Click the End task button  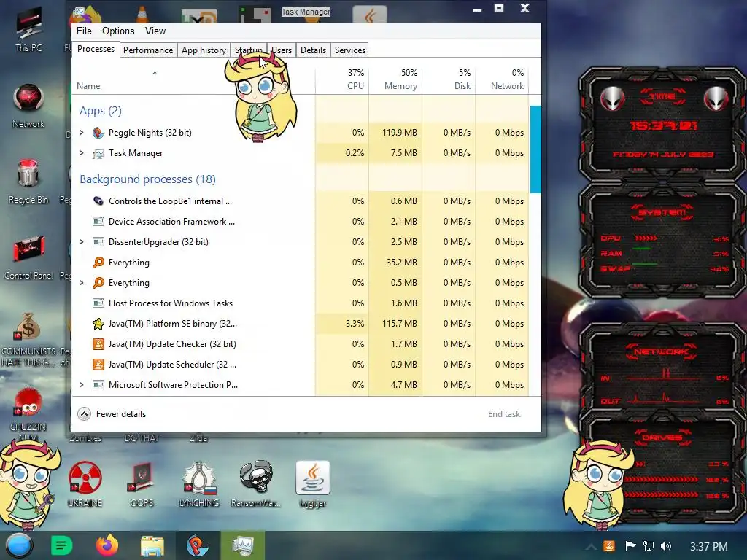[x=504, y=414]
